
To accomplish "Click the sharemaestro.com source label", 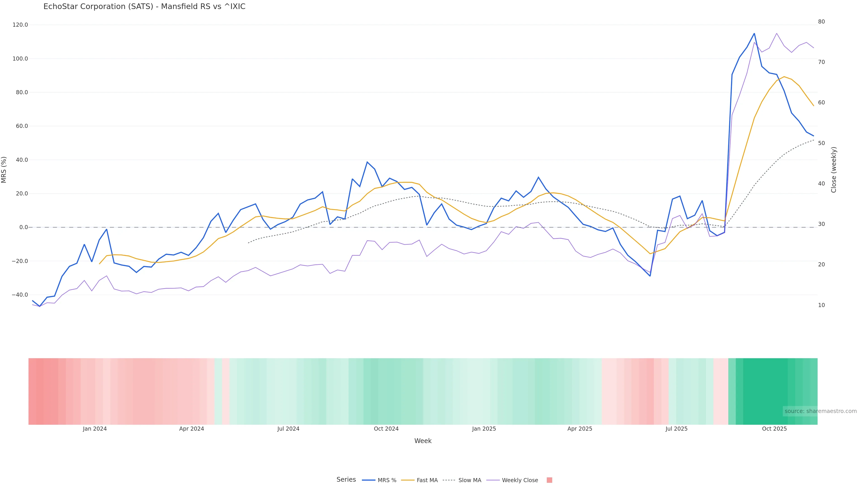I will click(x=820, y=411).
